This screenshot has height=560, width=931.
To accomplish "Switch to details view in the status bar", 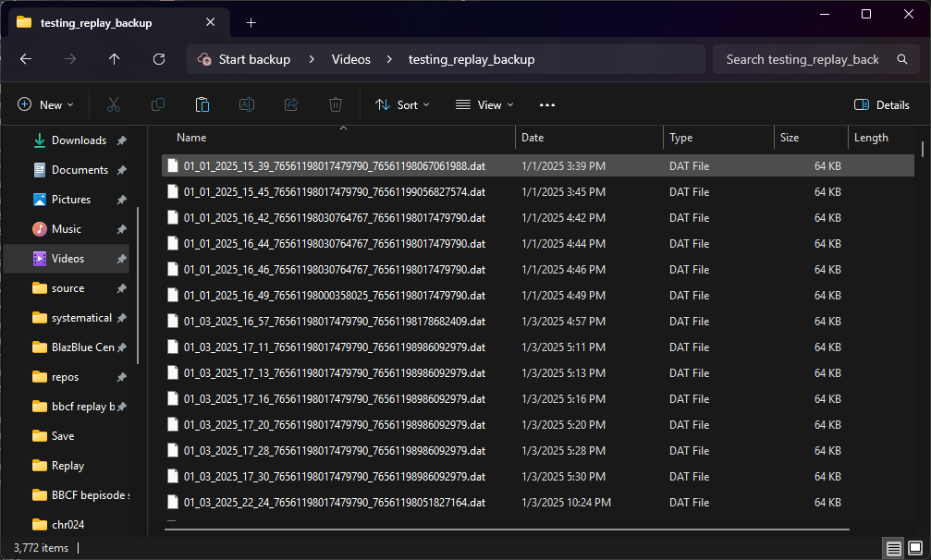I will 892,547.
